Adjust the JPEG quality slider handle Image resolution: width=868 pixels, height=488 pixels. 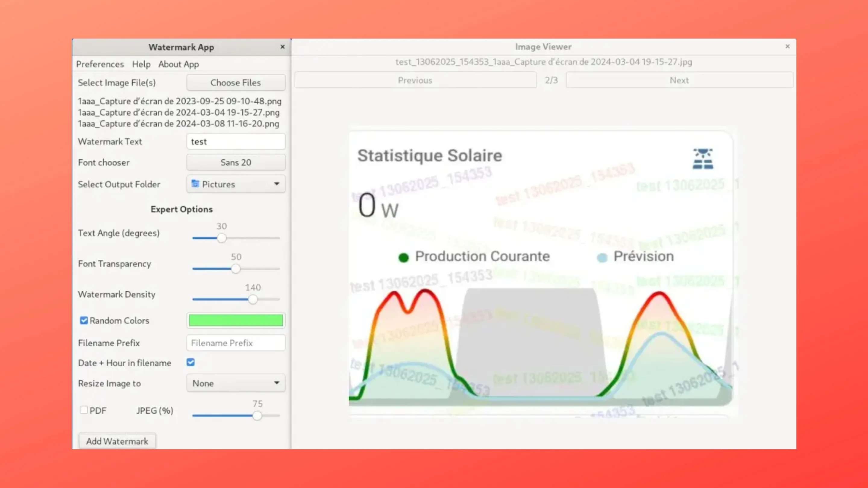point(257,416)
